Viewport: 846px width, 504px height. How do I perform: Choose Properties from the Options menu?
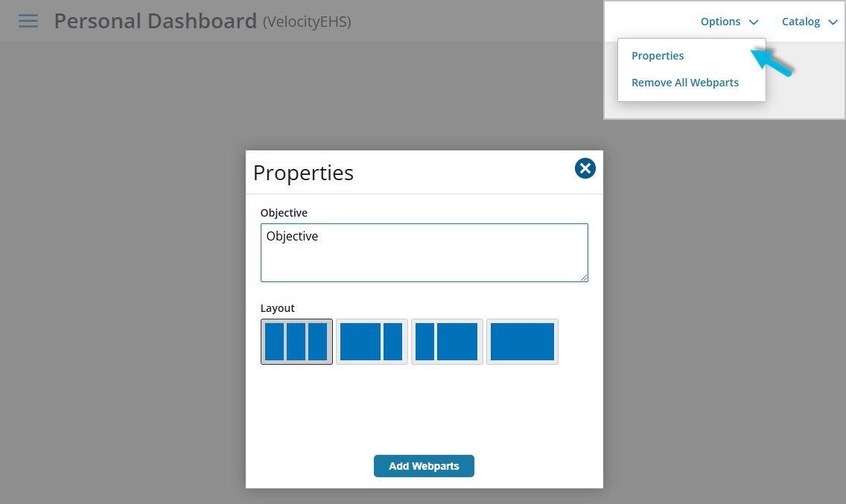pyautogui.click(x=658, y=56)
